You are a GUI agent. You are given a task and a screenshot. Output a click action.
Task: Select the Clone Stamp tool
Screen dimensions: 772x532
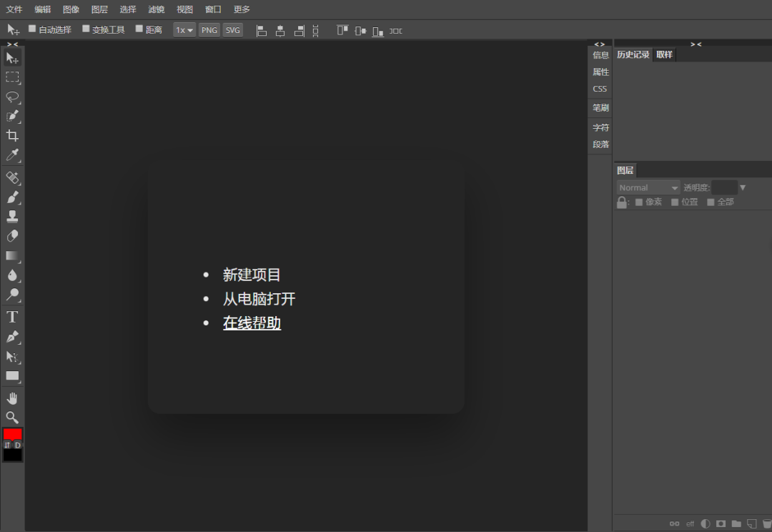12,216
